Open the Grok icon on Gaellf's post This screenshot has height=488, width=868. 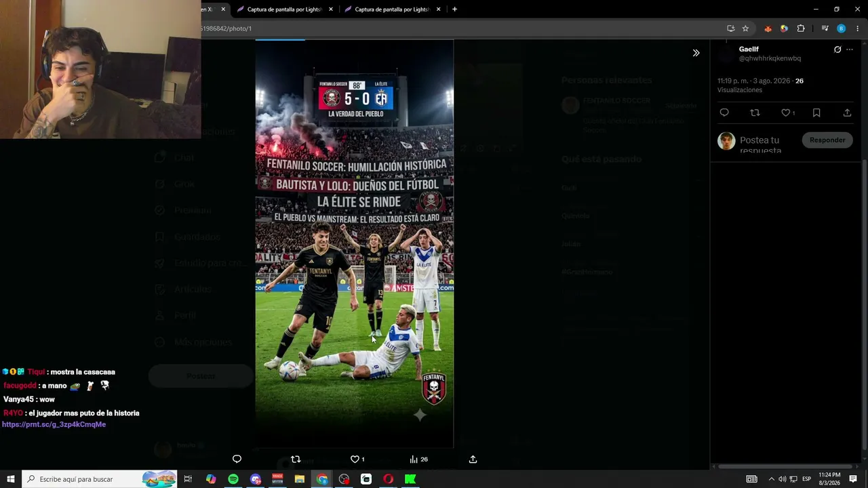click(837, 49)
